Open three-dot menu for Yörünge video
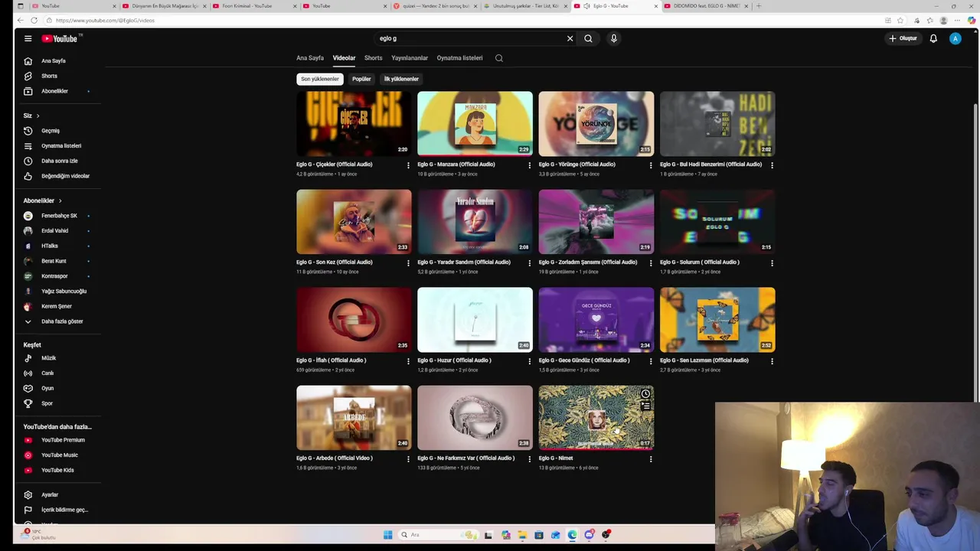This screenshot has width=980, height=551. click(x=651, y=165)
